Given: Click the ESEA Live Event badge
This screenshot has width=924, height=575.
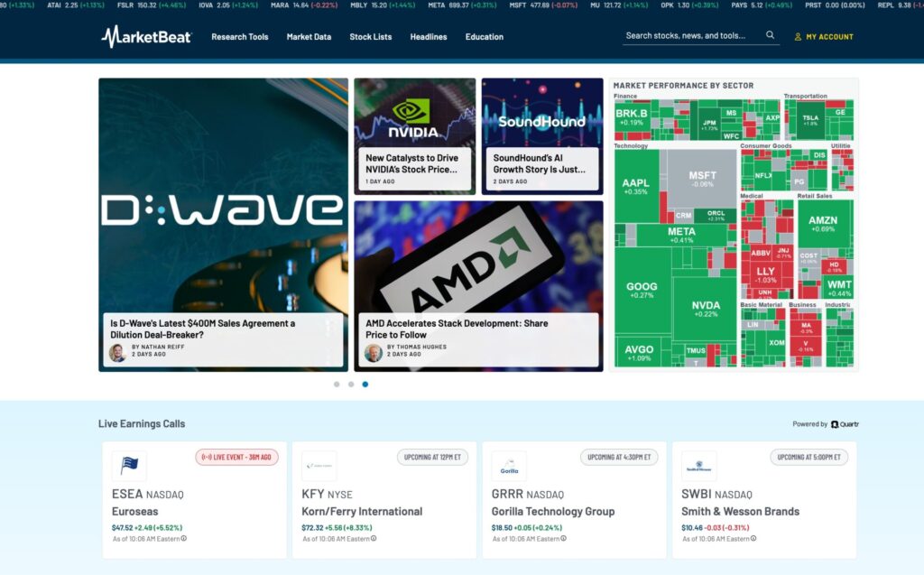Looking at the screenshot, I should pos(237,458).
